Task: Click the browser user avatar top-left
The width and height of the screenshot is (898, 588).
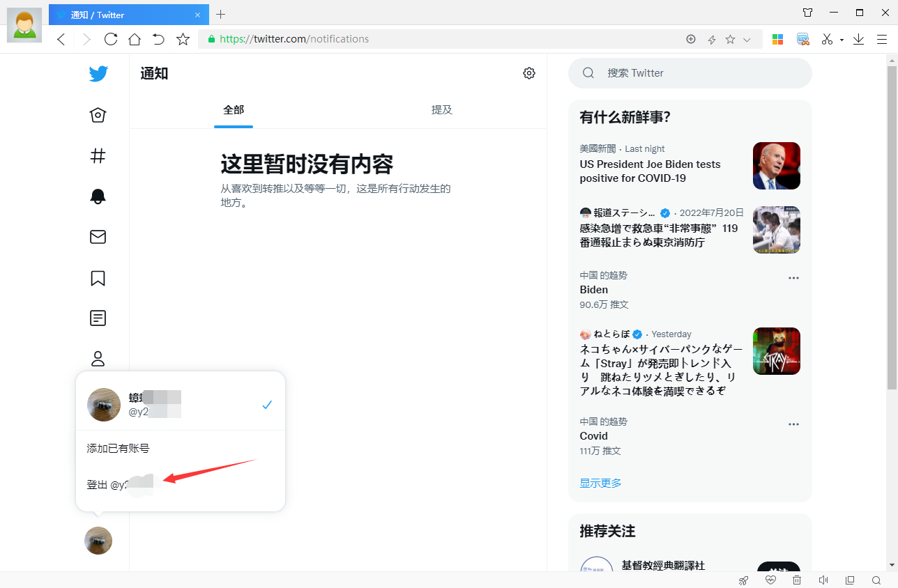Action: (x=24, y=25)
